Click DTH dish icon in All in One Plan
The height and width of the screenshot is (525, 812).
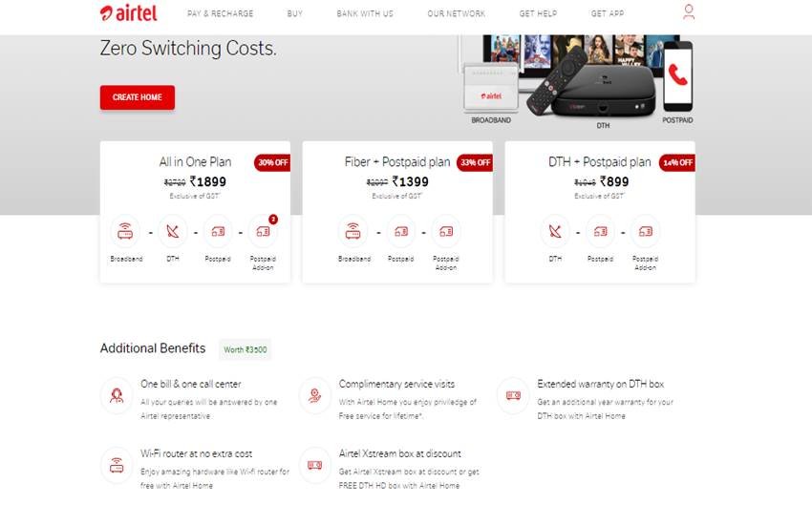coord(173,231)
